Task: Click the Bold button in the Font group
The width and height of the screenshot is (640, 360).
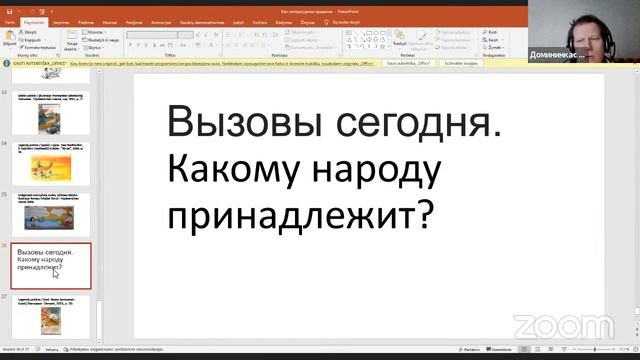Action: tap(130, 45)
